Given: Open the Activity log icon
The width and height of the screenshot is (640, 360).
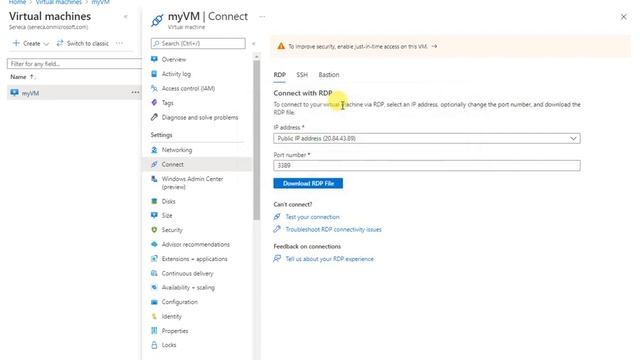Looking at the screenshot, I should pos(154,74).
